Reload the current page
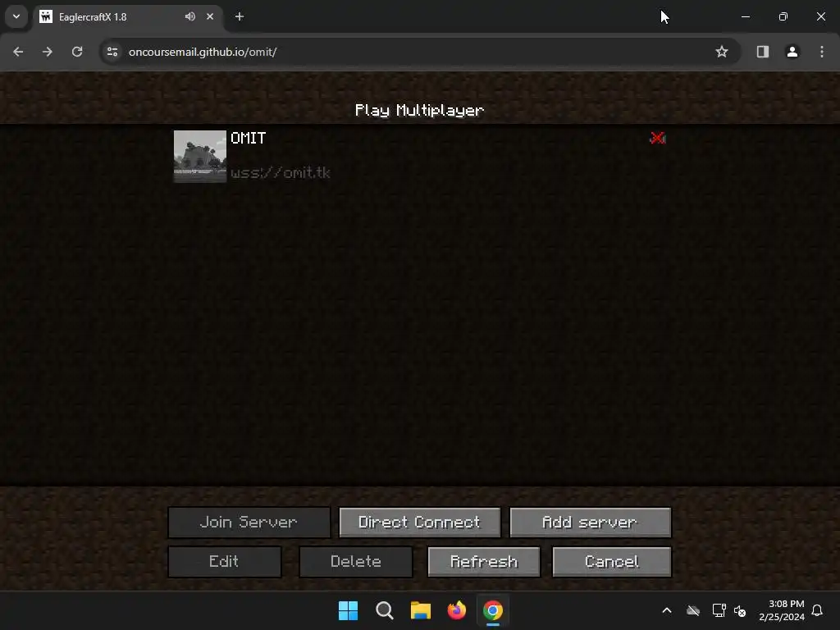The height and width of the screenshot is (630, 840). [x=77, y=52]
